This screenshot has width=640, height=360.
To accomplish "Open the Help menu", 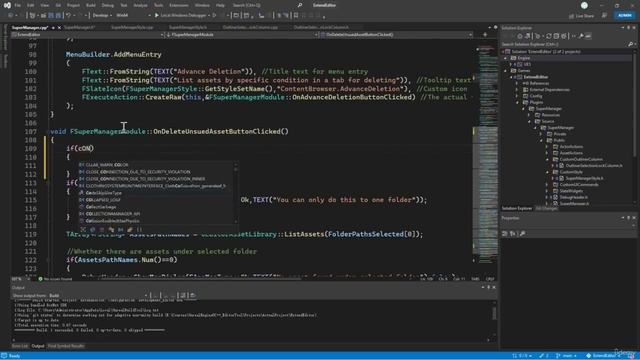I will tap(220, 5).
